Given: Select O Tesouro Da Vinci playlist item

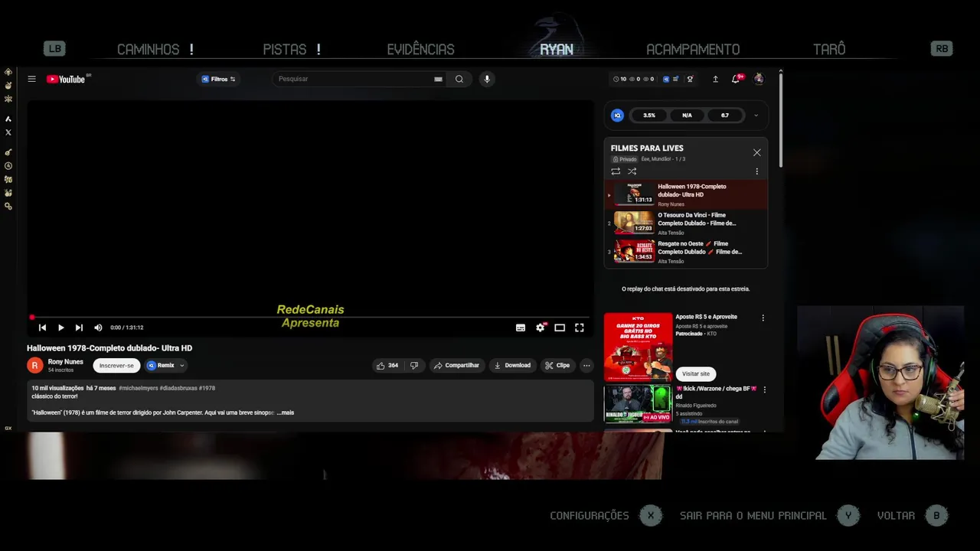Looking at the screenshot, I should (x=686, y=223).
